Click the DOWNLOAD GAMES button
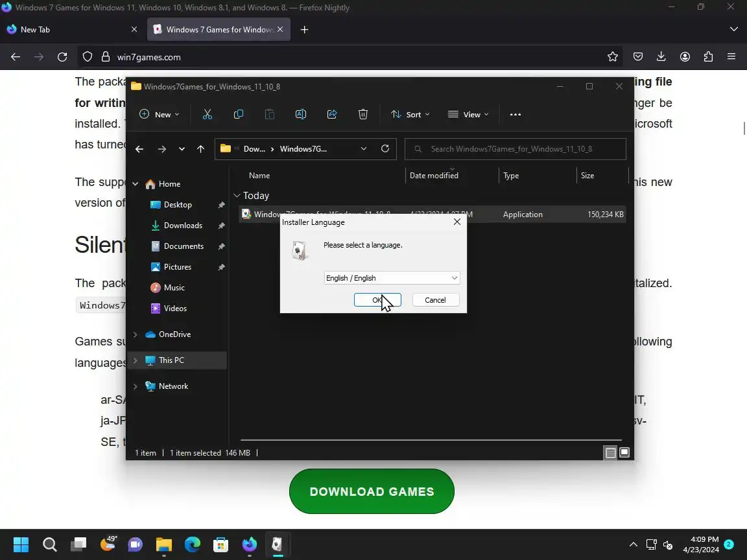Viewport: 747px width, 560px height. point(372,491)
